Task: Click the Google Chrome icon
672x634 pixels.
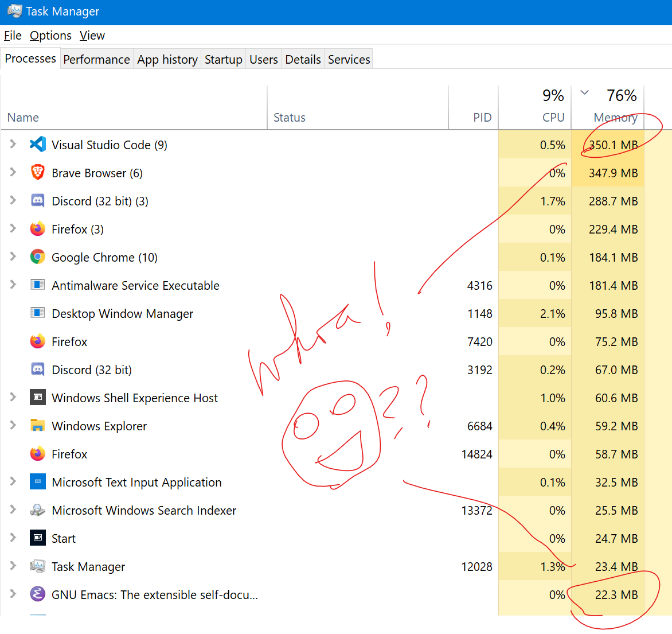Action: 38,257
